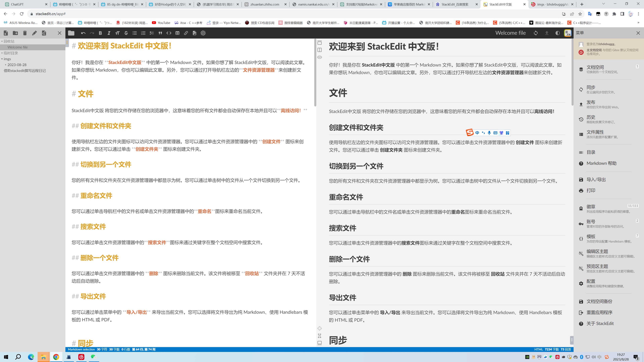
Task: Open the ChatGPT assistant icon in toolbar
Action: 203,33
